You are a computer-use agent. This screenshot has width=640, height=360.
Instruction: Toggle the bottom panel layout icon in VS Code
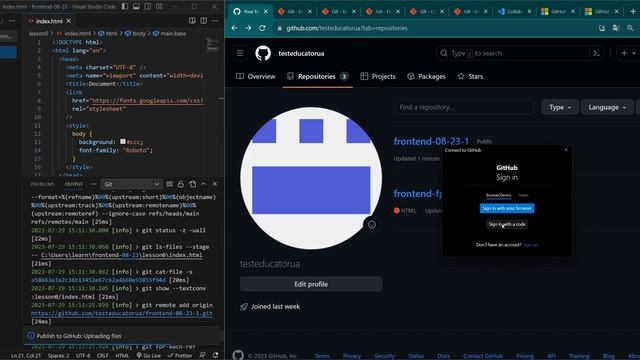click(136, 7)
